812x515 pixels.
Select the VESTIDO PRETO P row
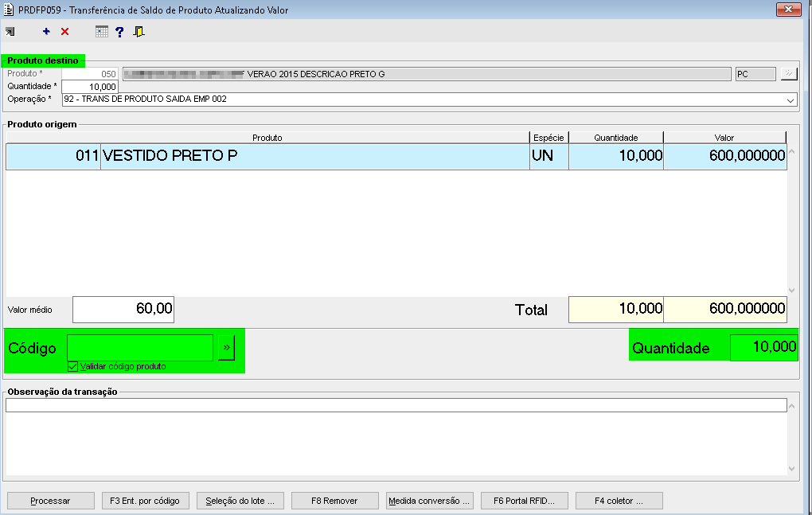396,156
